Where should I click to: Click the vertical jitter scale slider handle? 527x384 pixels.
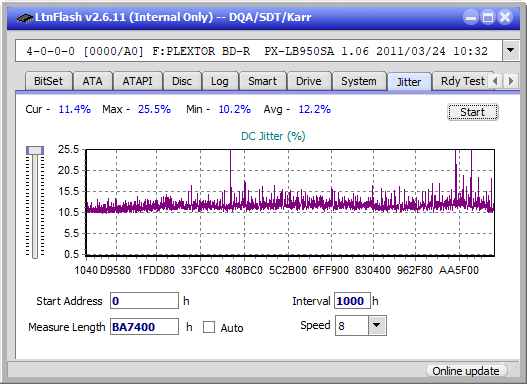click(35, 150)
